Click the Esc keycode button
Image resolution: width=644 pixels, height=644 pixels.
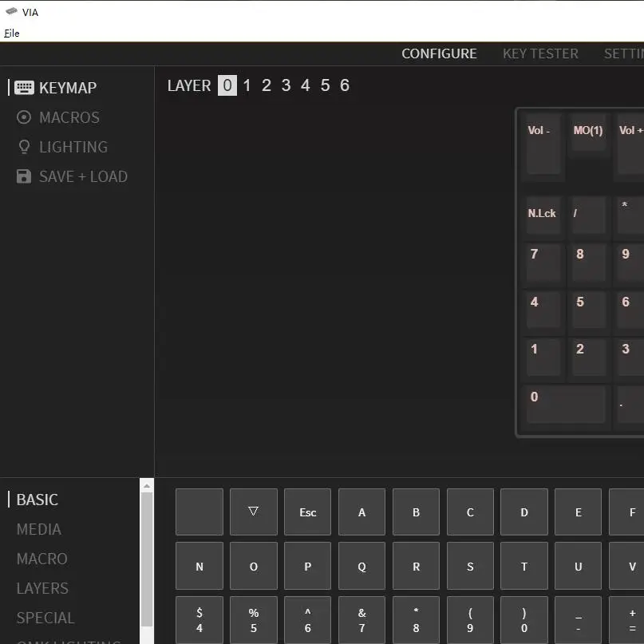coord(307,512)
